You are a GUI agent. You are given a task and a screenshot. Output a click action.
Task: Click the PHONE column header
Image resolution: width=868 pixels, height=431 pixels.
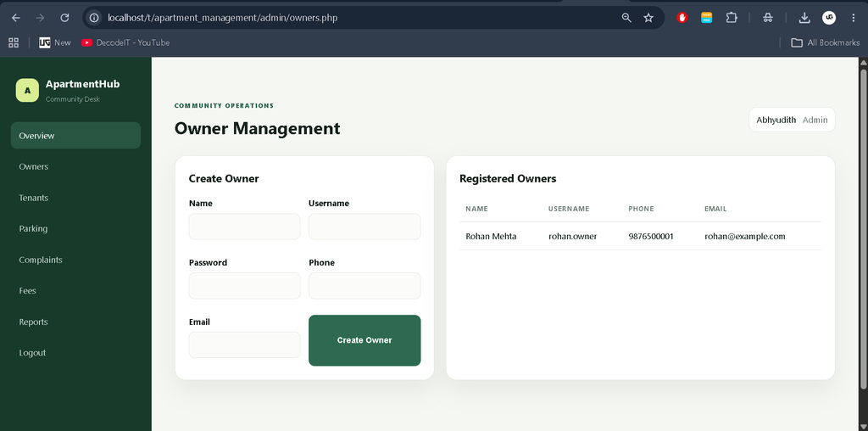(x=641, y=209)
